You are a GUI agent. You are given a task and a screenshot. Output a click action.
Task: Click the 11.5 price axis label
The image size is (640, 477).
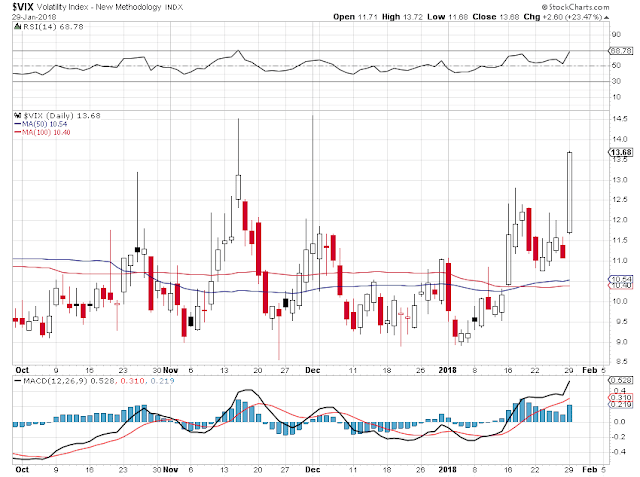[620, 240]
